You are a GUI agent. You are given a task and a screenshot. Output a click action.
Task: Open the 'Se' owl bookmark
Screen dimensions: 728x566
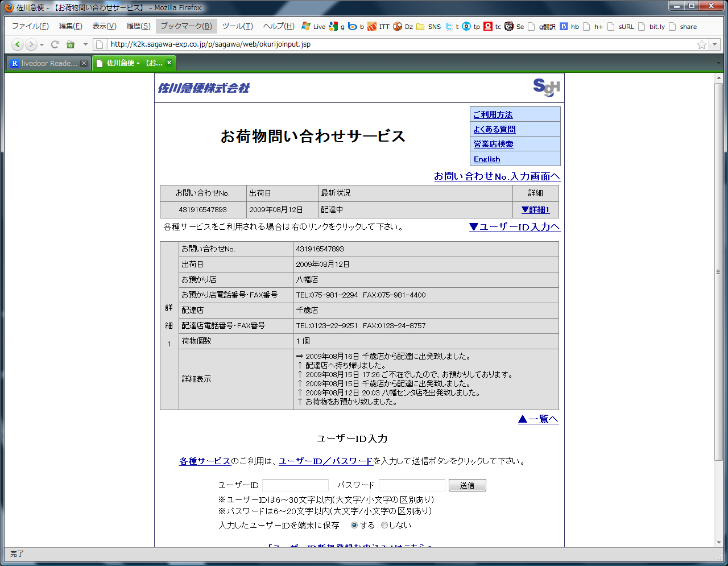point(515,26)
